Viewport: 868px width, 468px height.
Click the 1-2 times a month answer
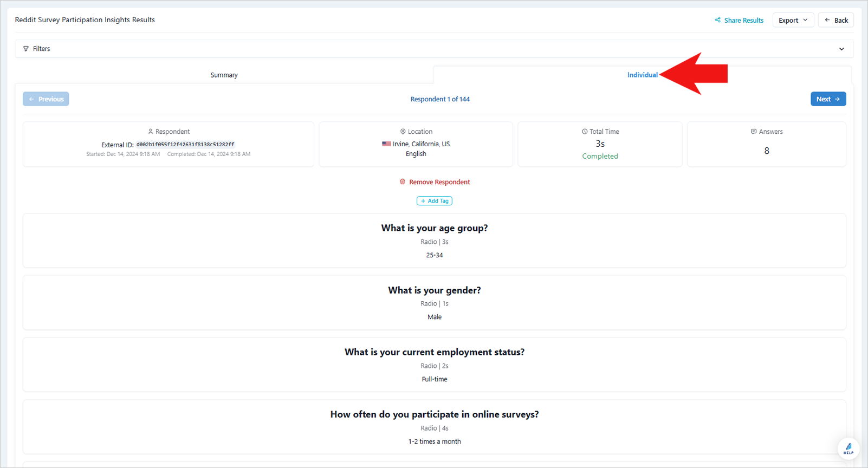pyautogui.click(x=435, y=441)
